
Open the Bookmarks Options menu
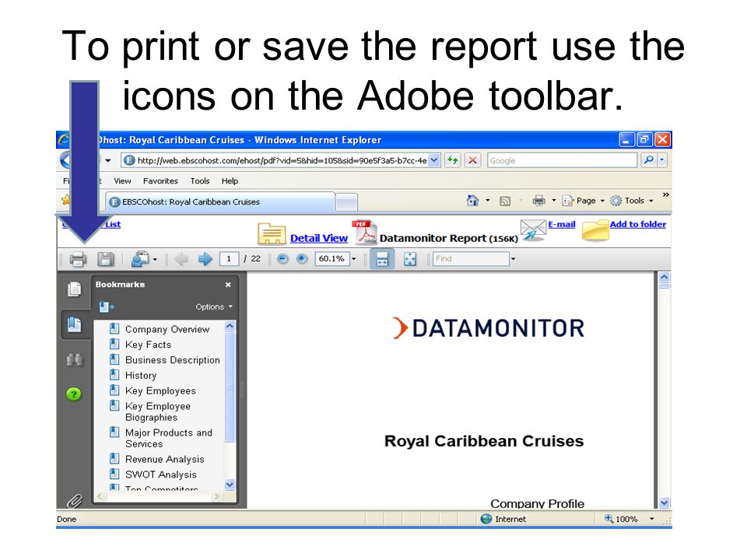[214, 306]
